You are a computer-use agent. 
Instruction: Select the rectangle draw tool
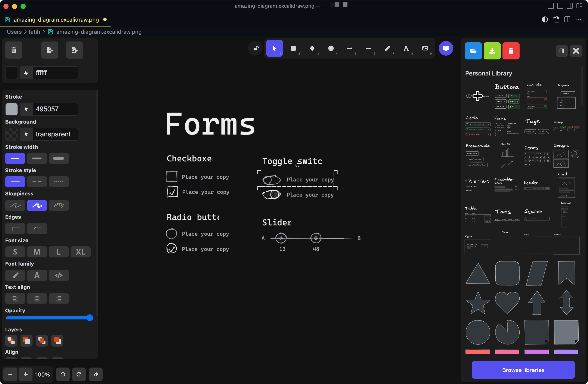pos(293,48)
